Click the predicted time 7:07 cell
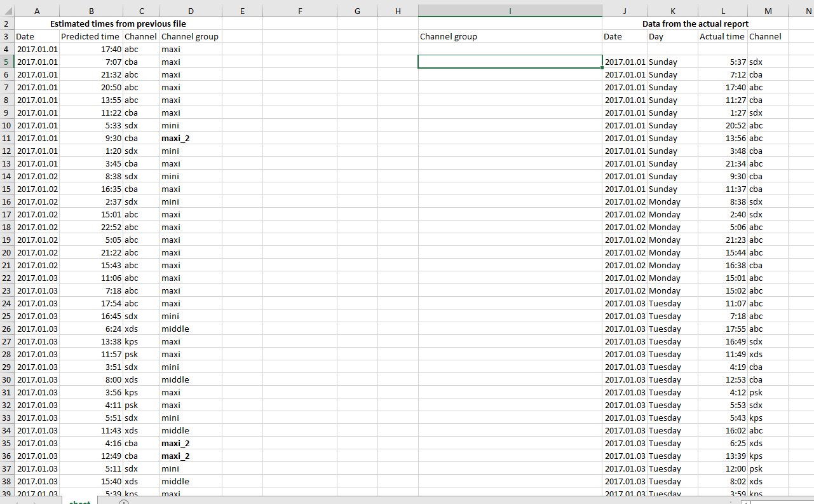814x504 pixels. 92,62
